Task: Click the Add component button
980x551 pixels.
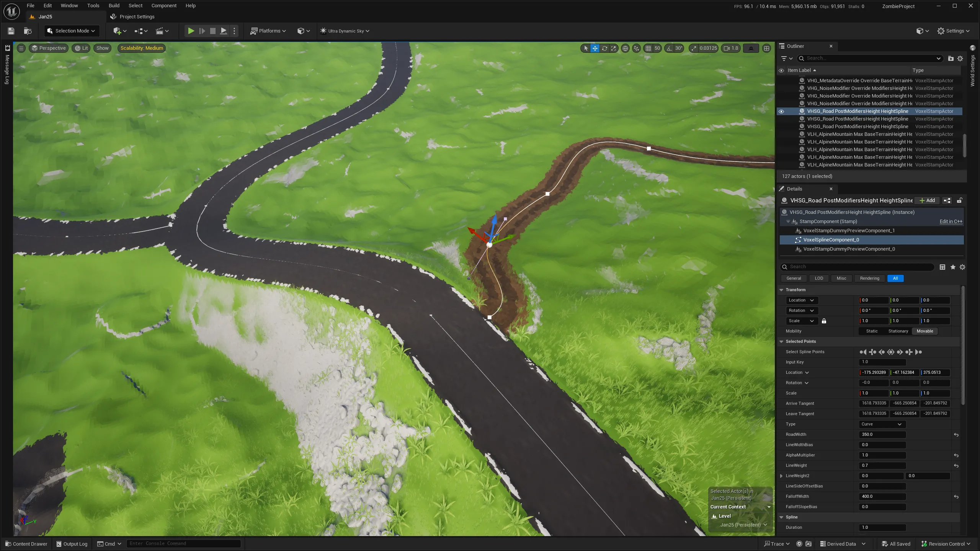Action: pos(927,201)
